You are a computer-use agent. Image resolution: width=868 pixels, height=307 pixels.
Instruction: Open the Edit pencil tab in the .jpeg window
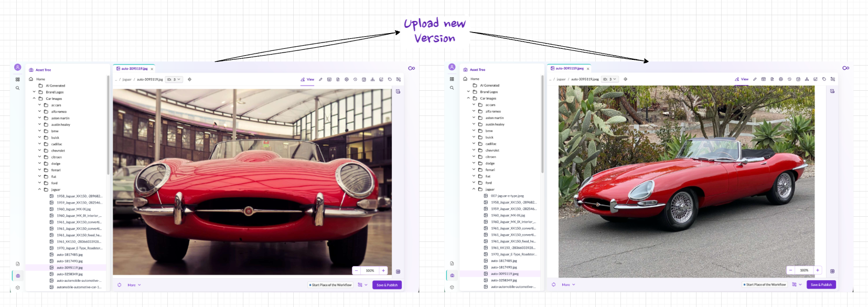(755, 79)
